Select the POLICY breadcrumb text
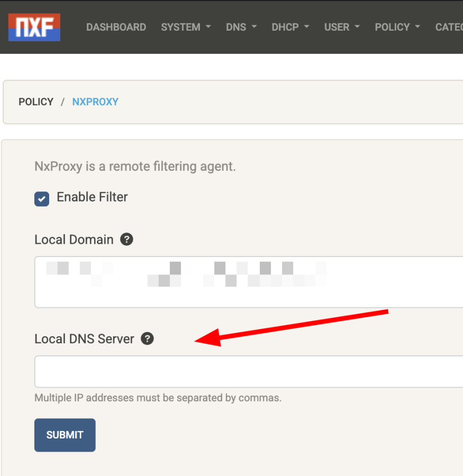 pyautogui.click(x=36, y=102)
